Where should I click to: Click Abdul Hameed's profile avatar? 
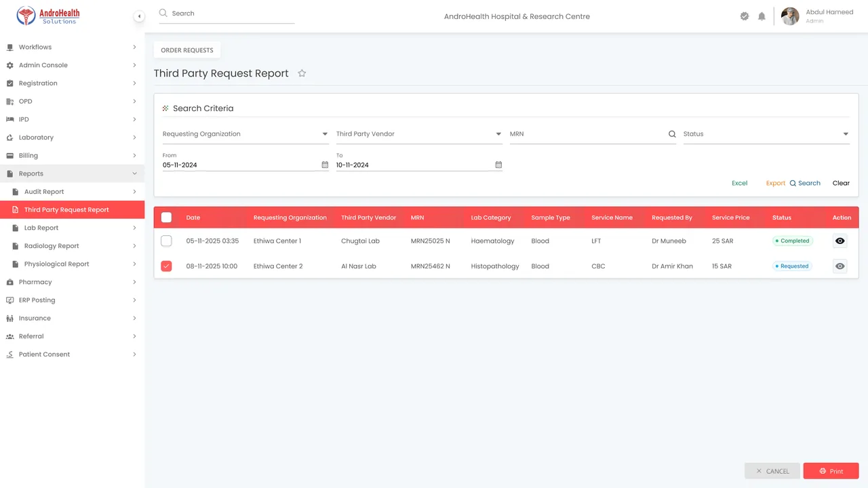point(790,16)
